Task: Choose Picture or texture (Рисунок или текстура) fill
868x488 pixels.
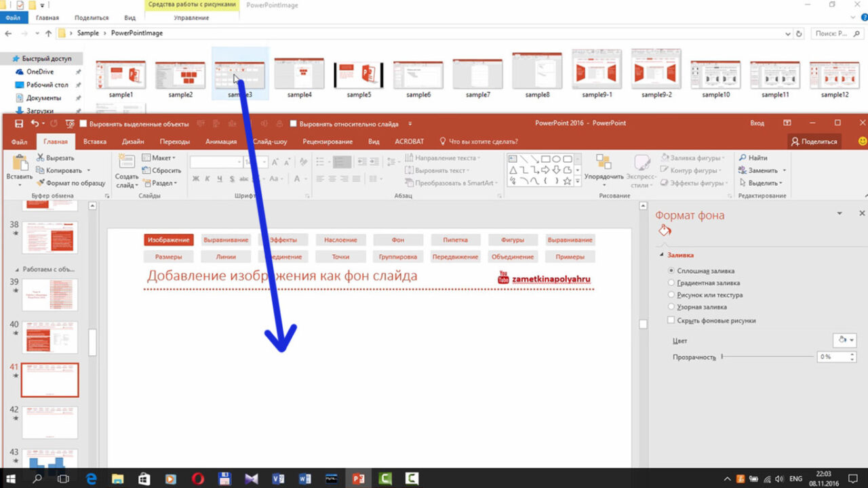Action: coord(671,295)
